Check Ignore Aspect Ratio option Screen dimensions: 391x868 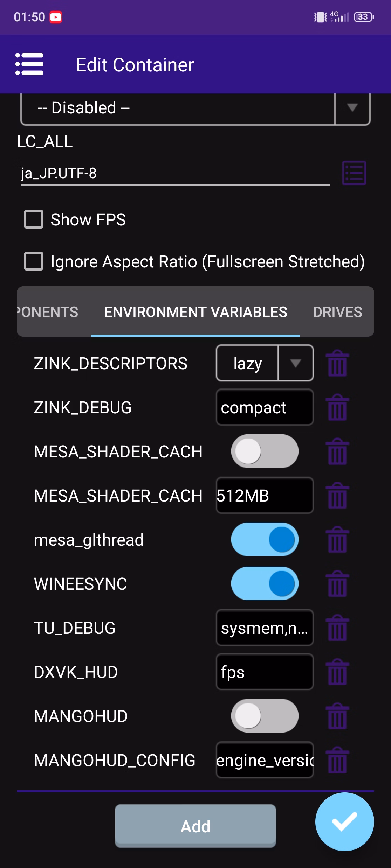pos(34,261)
